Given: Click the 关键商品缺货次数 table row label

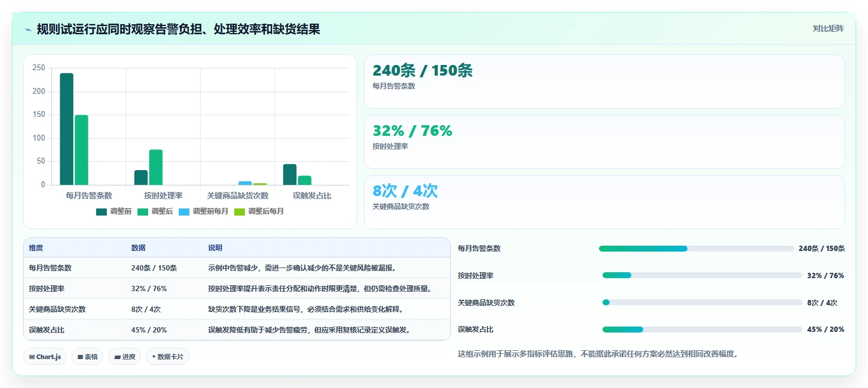Looking at the screenshot, I should point(57,309).
